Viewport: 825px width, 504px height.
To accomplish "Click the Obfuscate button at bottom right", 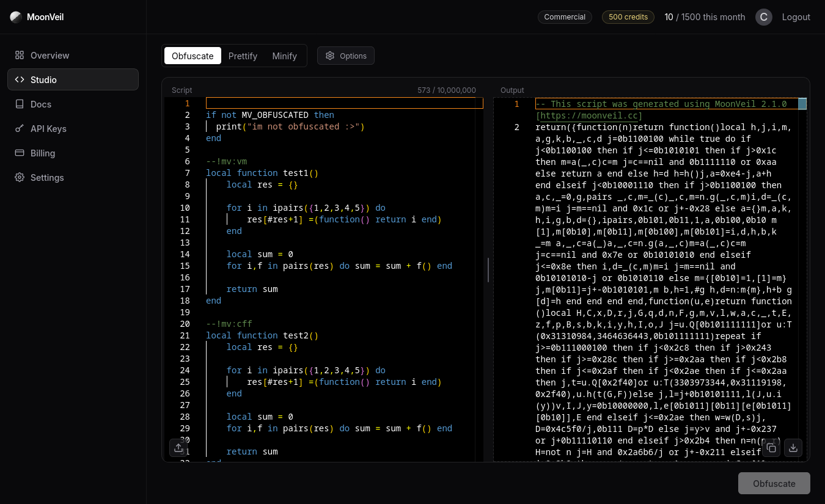I will [x=774, y=483].
